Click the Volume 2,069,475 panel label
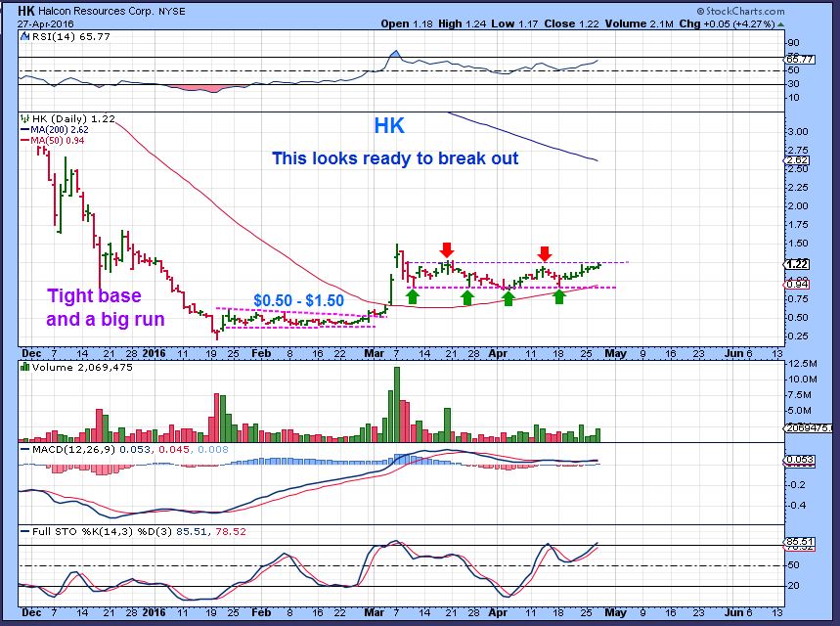840x626 pixels. click(x=82, y=367)
